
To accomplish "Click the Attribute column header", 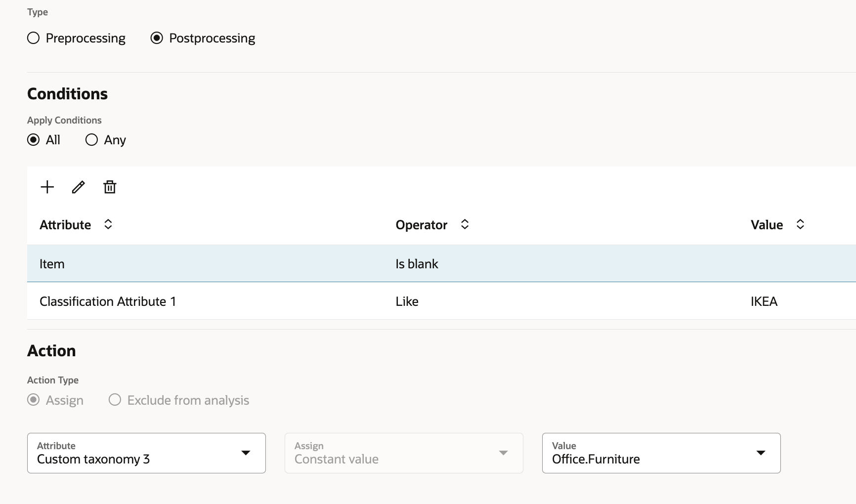I will tap(65, 225).
